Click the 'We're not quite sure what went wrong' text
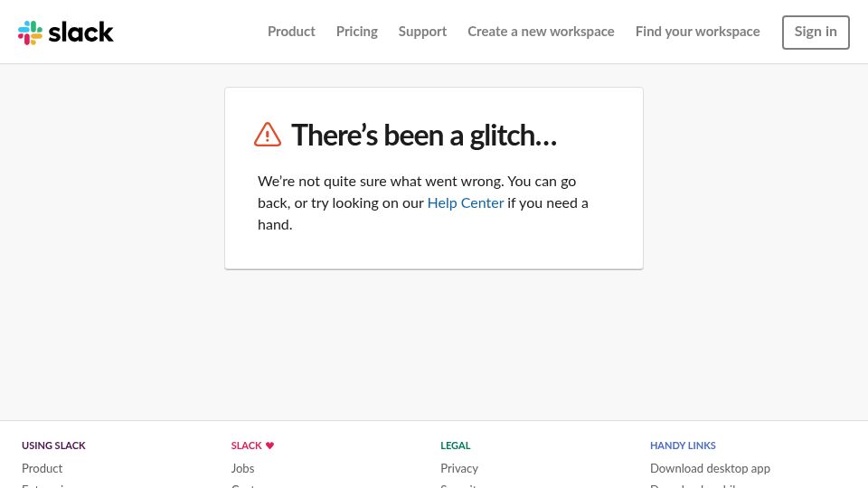 pos(381,182)
